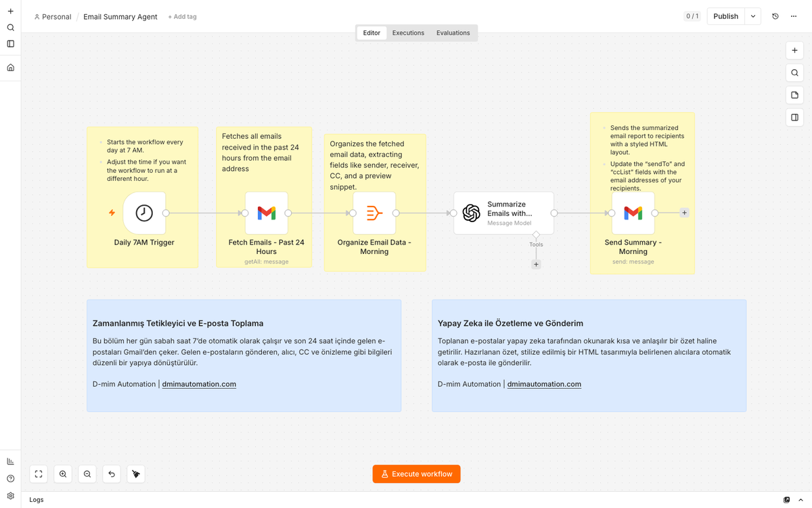Toggle the focus panel icon on right
This screenshot has width=812, height=508.
(x=794, y=117)
